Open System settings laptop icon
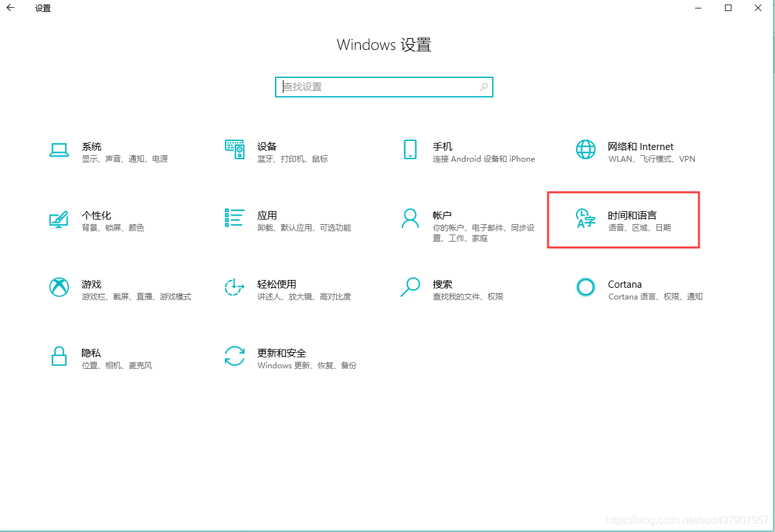The image size is (775, 532). [x=59, y=149]
